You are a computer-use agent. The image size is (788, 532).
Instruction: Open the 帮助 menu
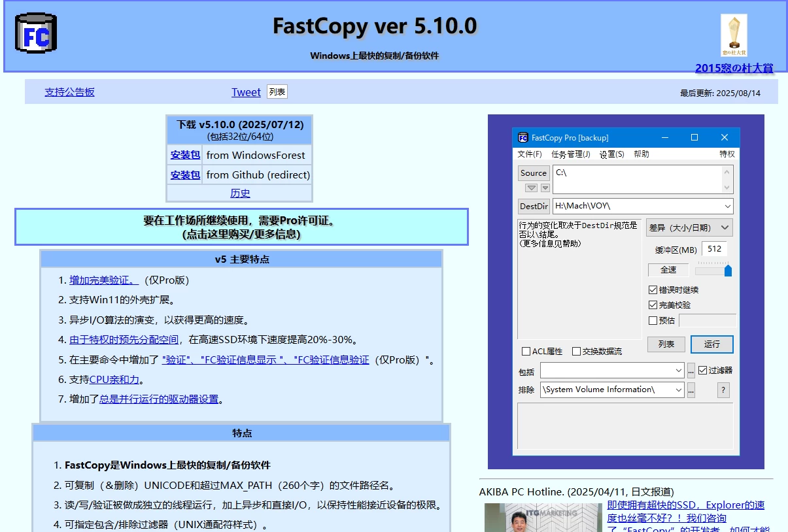642,154
